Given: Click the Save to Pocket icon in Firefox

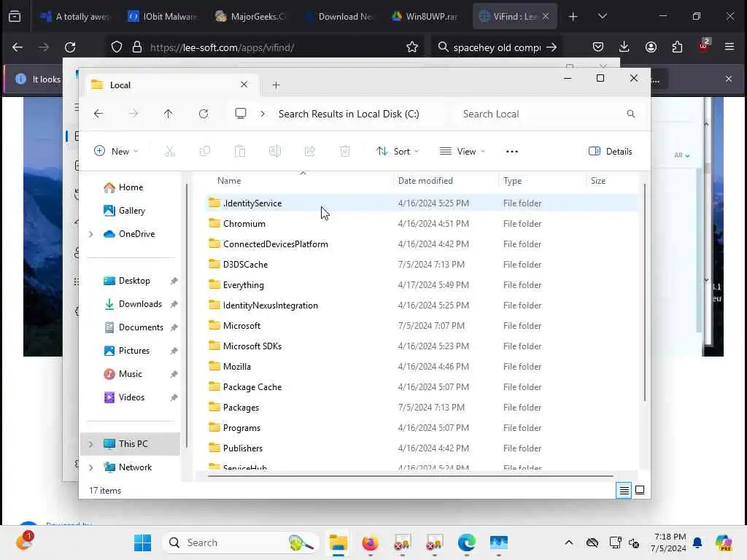Looking at the screenshot, I should [598, 47].
